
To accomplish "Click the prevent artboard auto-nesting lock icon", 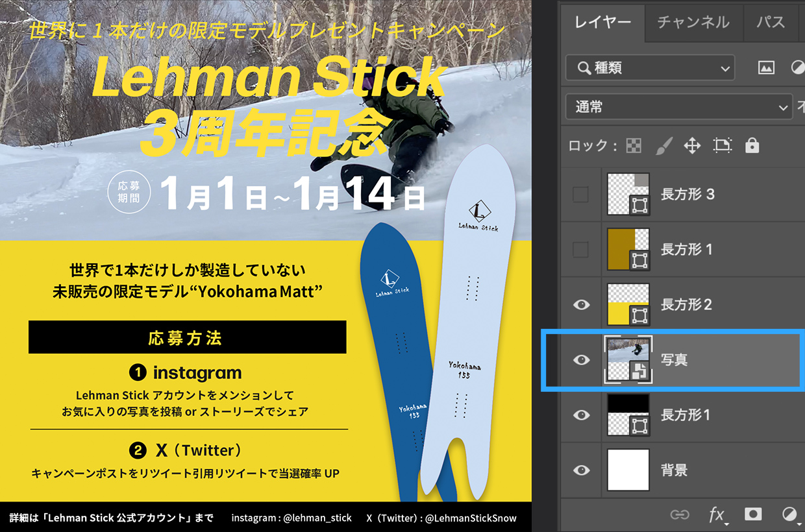I will click(x=722, y=145).
